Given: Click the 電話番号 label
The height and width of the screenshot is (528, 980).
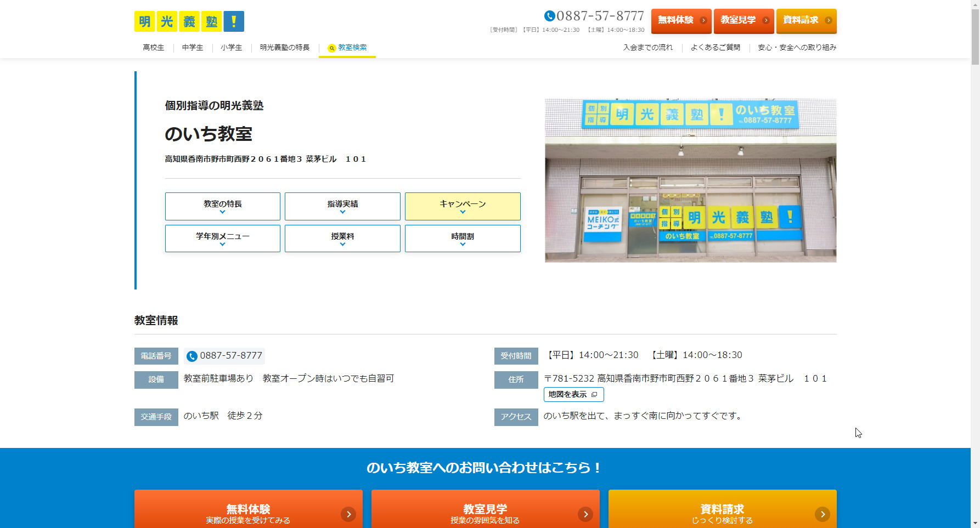Looking at the screenshot, I should 156,356.
